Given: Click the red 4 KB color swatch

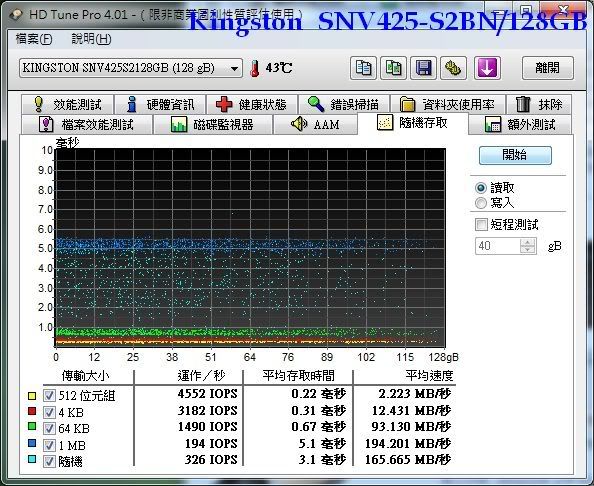Looking at the screenshot, I should (x=32, y=411).
